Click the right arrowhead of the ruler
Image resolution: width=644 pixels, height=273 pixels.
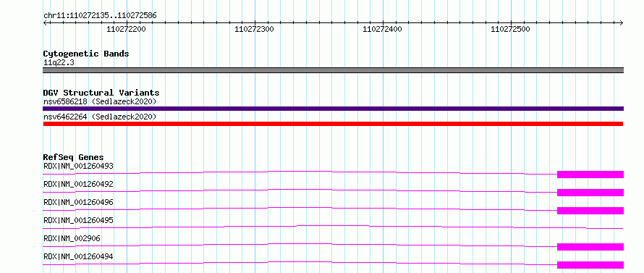(622, 23)
